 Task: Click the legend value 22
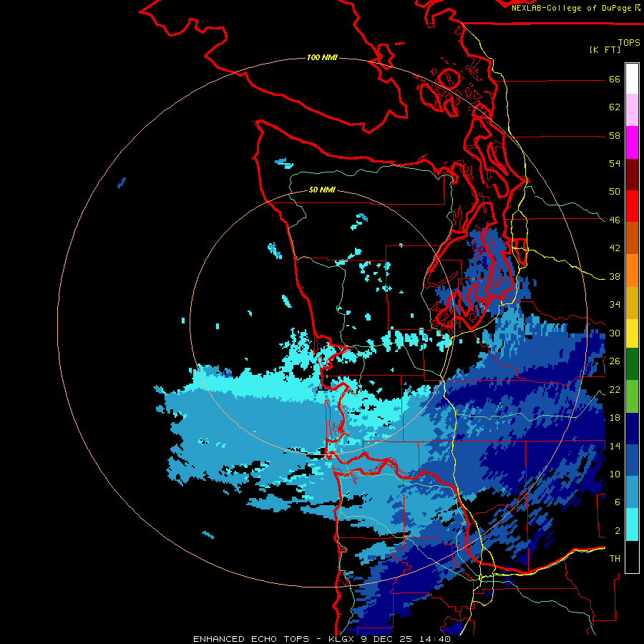(x=615, y=389)
